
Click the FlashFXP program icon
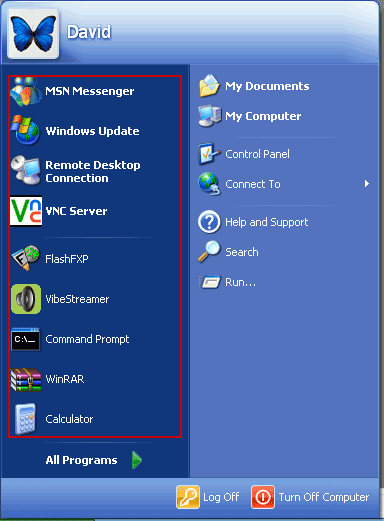pyautogui.click(x=26, y=258)
